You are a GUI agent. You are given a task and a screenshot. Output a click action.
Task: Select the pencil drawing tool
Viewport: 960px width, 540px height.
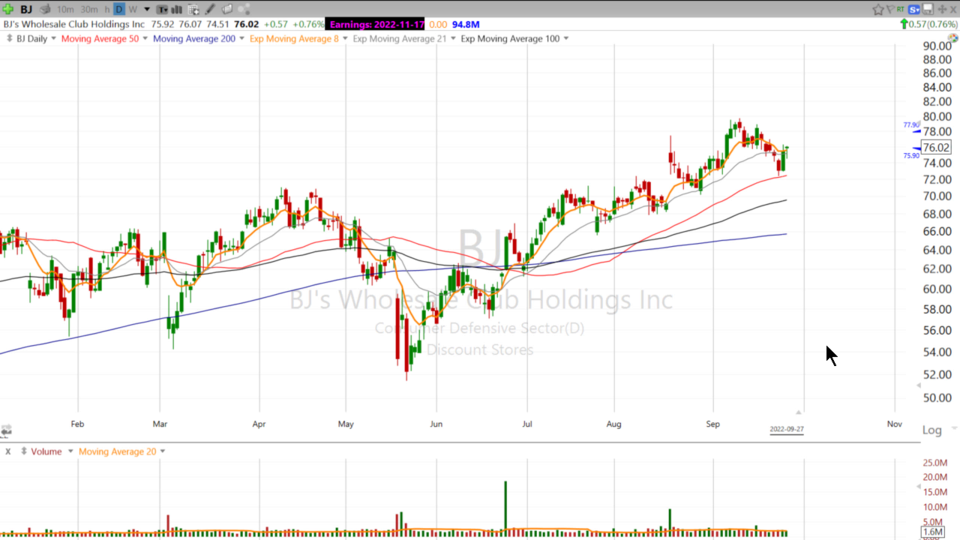[x=210, y=9]
